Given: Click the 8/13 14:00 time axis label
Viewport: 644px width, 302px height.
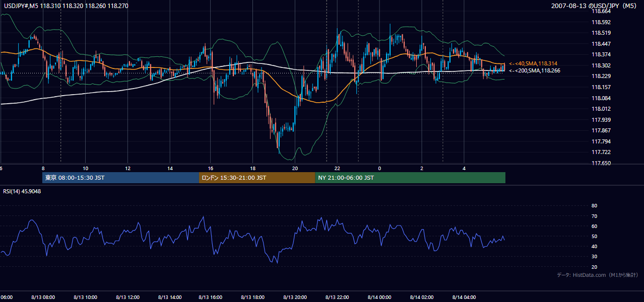Looking at the screenshot, I should [169, 297].
